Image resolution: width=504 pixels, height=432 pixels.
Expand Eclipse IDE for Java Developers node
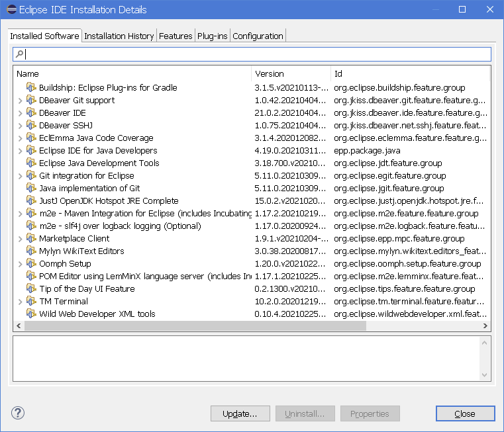(21, 151)
